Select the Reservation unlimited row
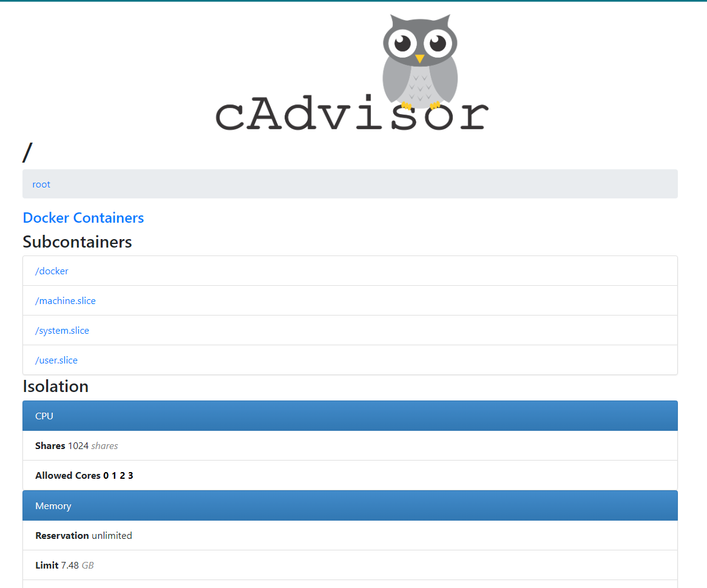Screen dimensions: 707x588 point(350,535)
